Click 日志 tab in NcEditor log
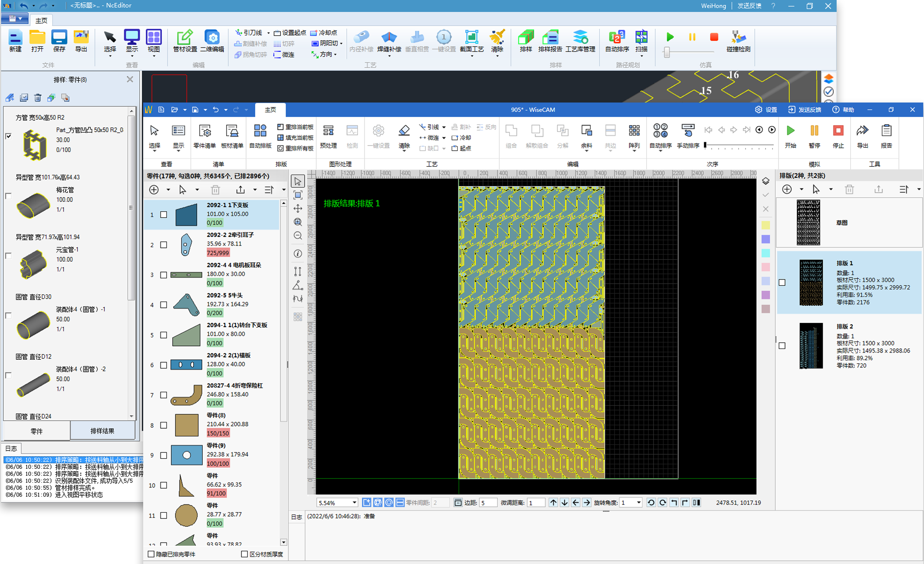 click(11, 448)
